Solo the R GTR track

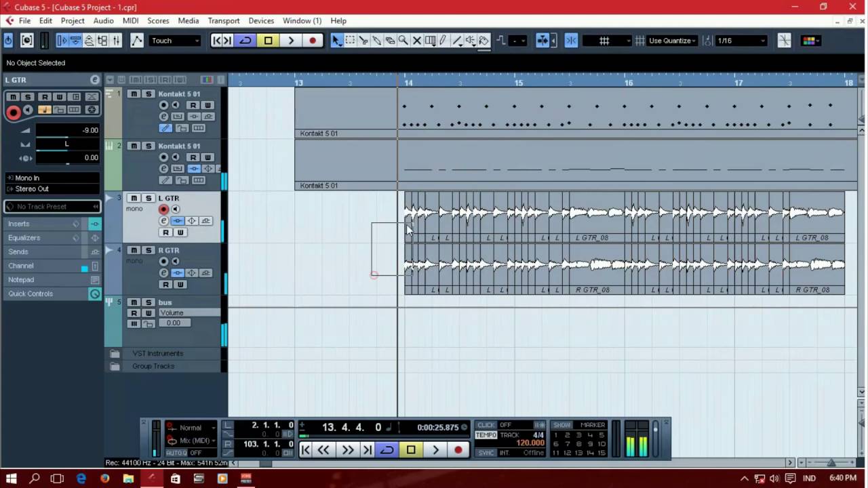point(149,250)
